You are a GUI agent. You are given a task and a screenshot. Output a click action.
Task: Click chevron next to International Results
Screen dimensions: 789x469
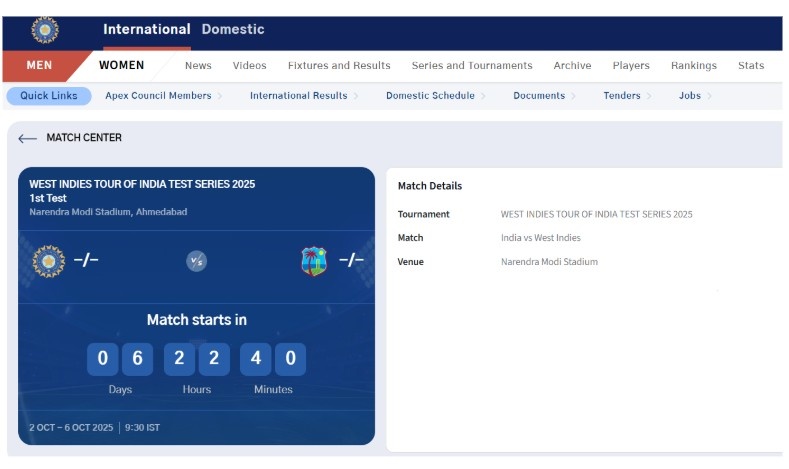356,96
